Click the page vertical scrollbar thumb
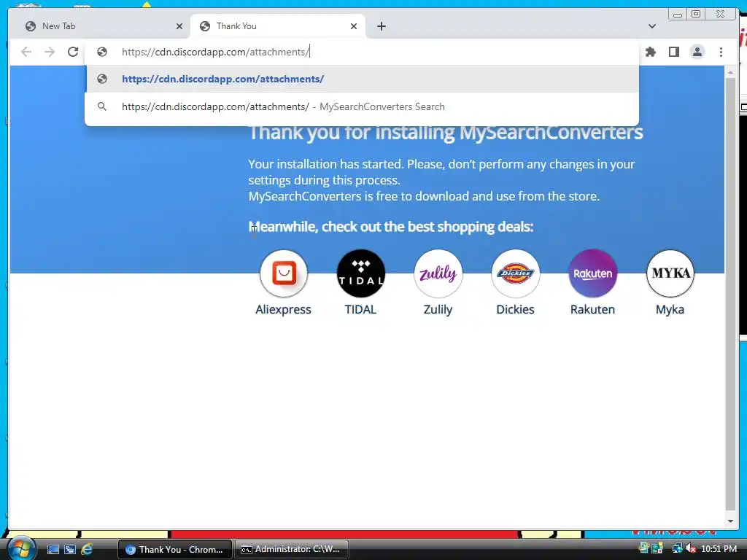The height and width of the screenshot is (560, 747). pyautogui.click(x=730, y=293)
